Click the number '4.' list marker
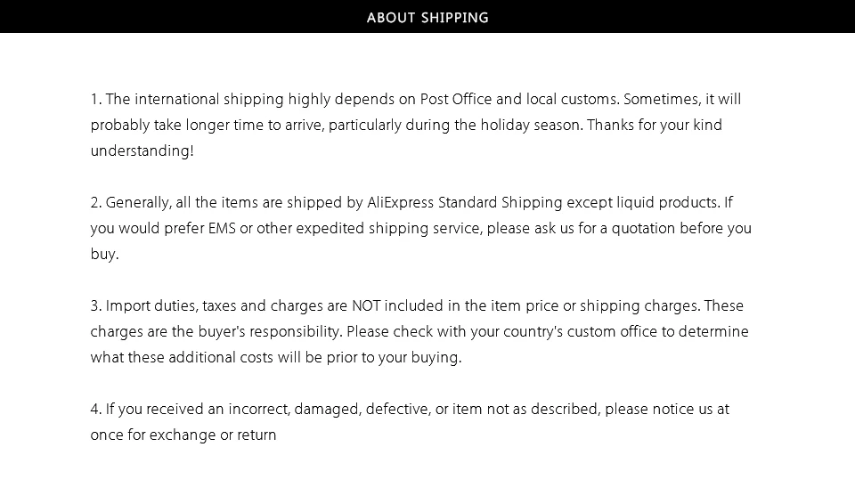 pos(96,409)
